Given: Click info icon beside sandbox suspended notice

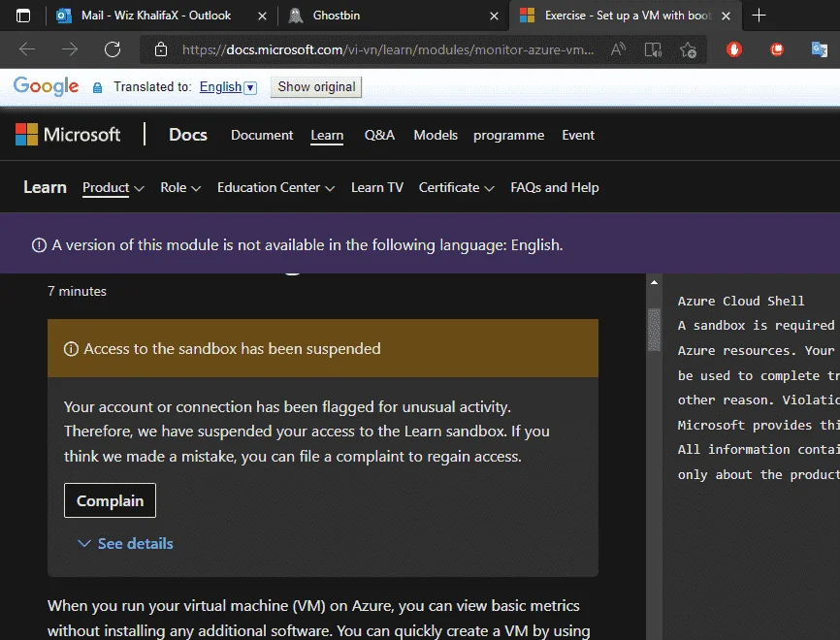Looking at the screenshot, I should (x=71, y=349).
